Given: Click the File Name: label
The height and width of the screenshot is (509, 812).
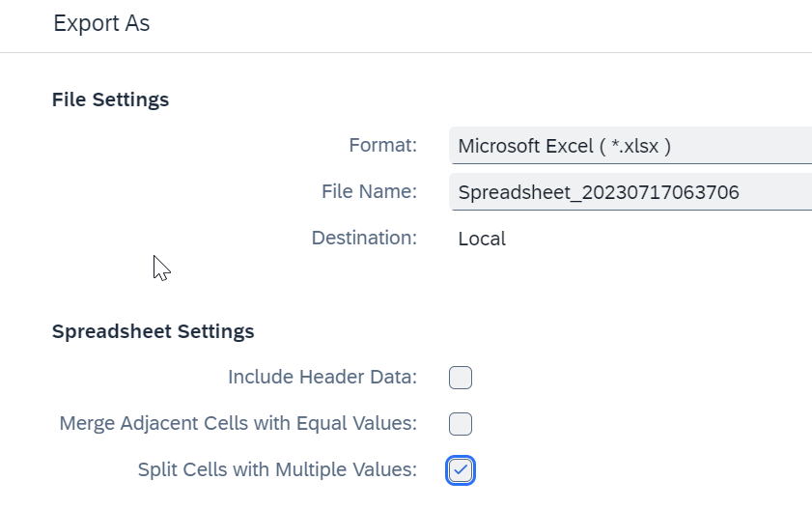Looking at the screenshot, I should [x=369, y=191].
